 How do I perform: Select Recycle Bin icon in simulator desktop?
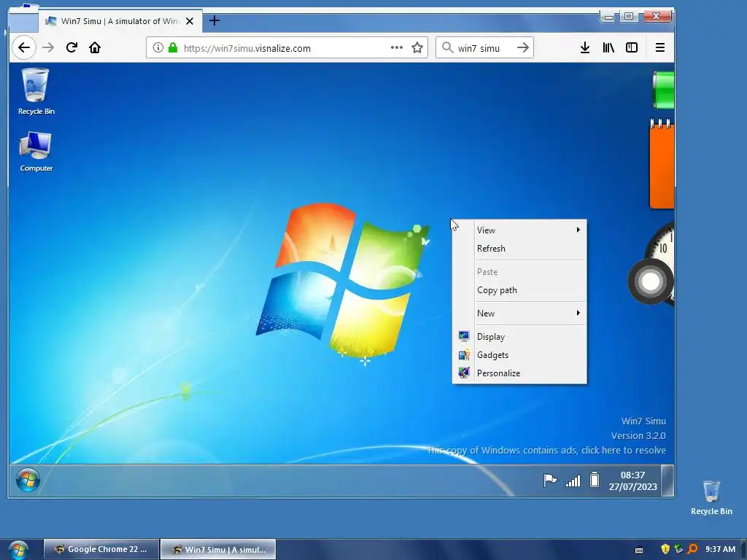pos(36,91)
